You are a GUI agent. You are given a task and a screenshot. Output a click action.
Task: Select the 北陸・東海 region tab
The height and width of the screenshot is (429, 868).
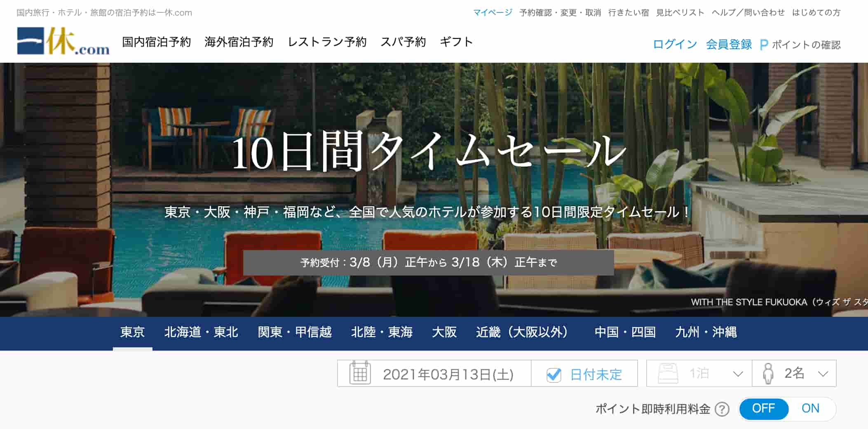click(382, 332)
